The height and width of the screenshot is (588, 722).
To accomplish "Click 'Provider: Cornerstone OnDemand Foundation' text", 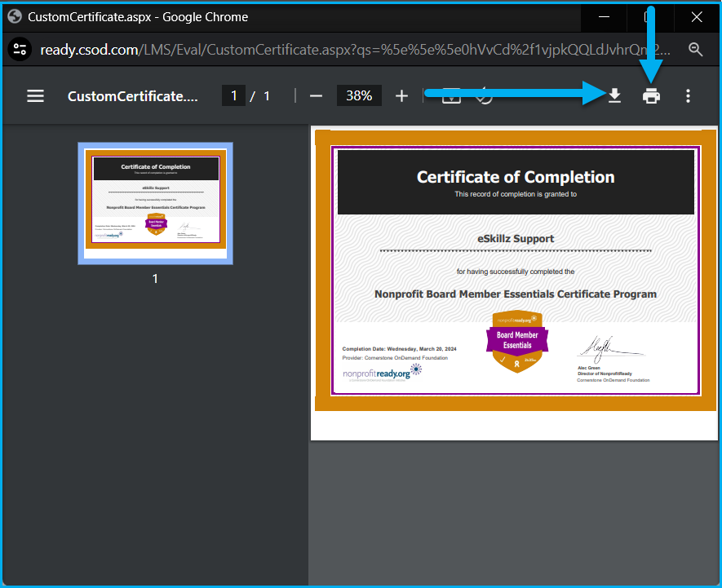I will [395, 358].
